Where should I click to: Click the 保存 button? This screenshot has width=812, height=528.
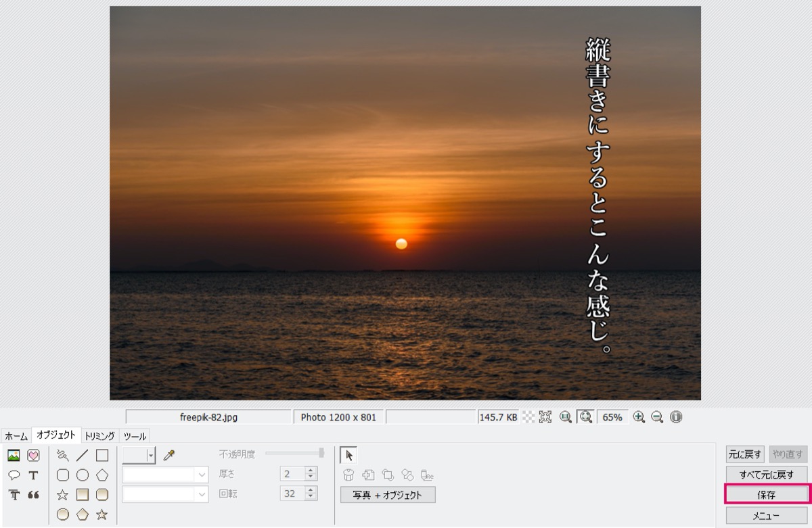[x=767, y=495]
